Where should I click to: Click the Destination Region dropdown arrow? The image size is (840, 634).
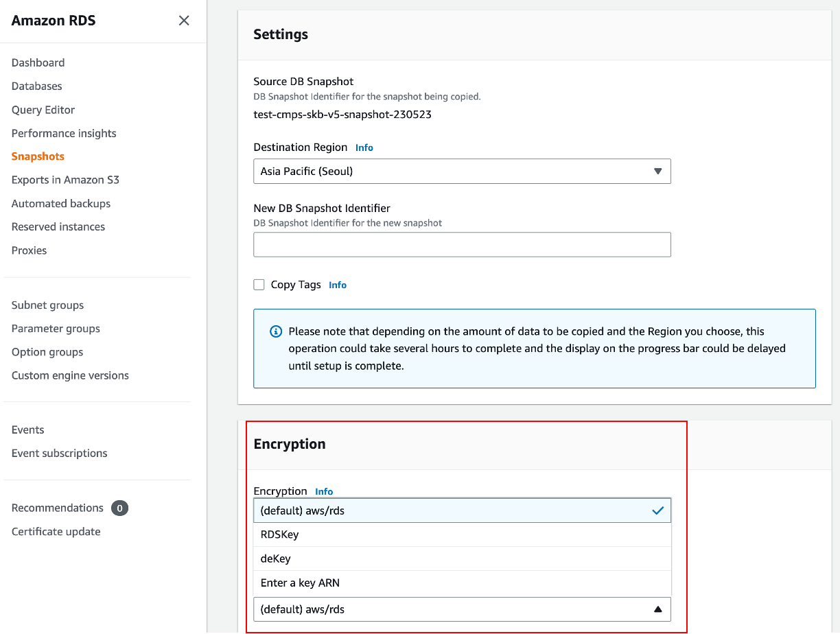coord(657,172)
